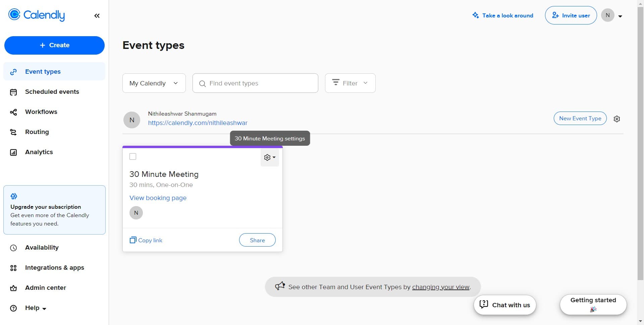Click the Find event types search field

click(x=255, y=83)
